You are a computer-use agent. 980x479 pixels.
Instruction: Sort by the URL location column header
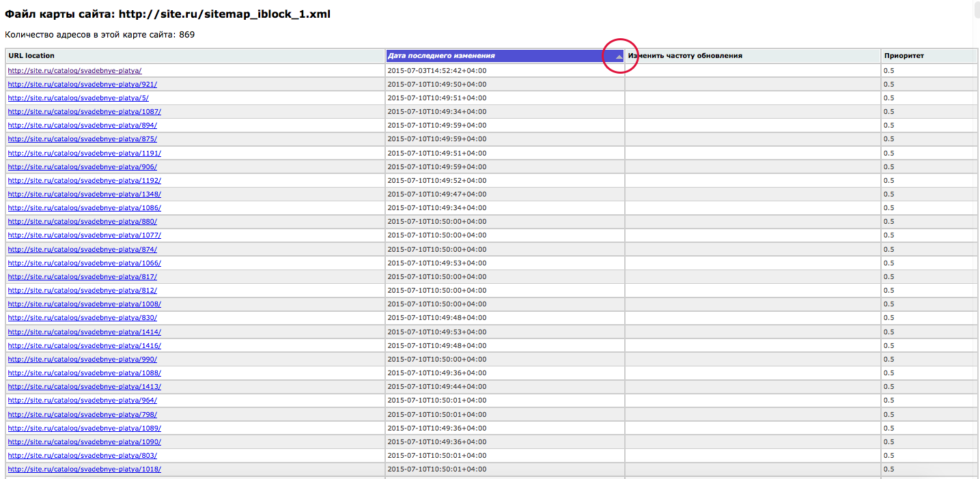coord(31,56)
